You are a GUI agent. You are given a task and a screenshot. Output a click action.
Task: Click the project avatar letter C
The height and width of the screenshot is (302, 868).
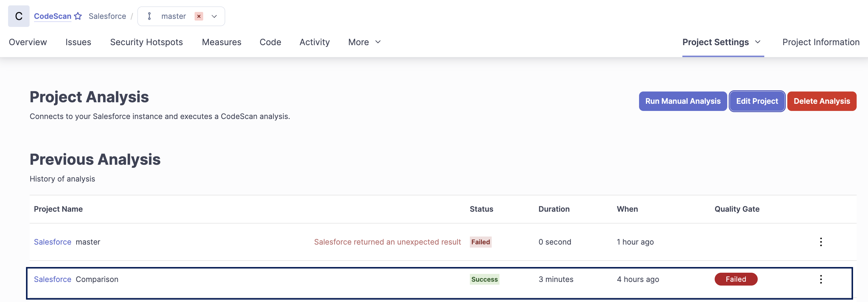[x=19, y=16]
